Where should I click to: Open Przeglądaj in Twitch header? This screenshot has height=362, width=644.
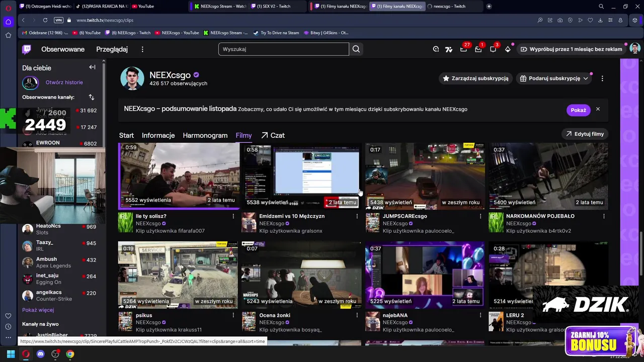[x=112, y=49]
